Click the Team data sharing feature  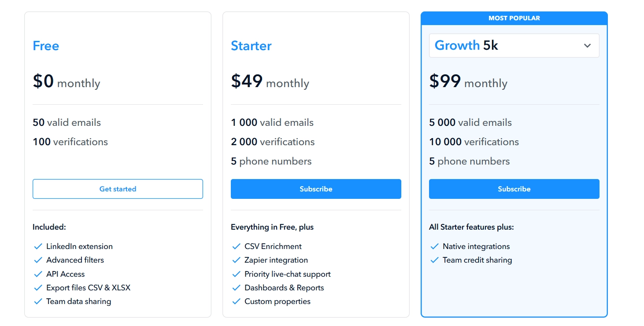coord(78,301)
